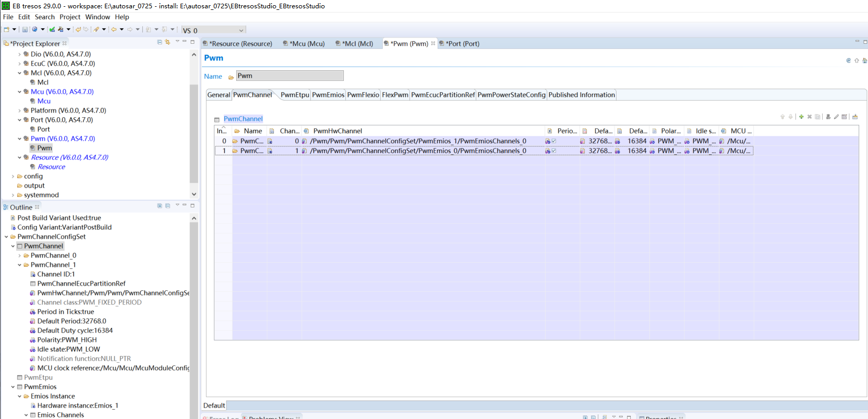Expand the config folder

13,176
